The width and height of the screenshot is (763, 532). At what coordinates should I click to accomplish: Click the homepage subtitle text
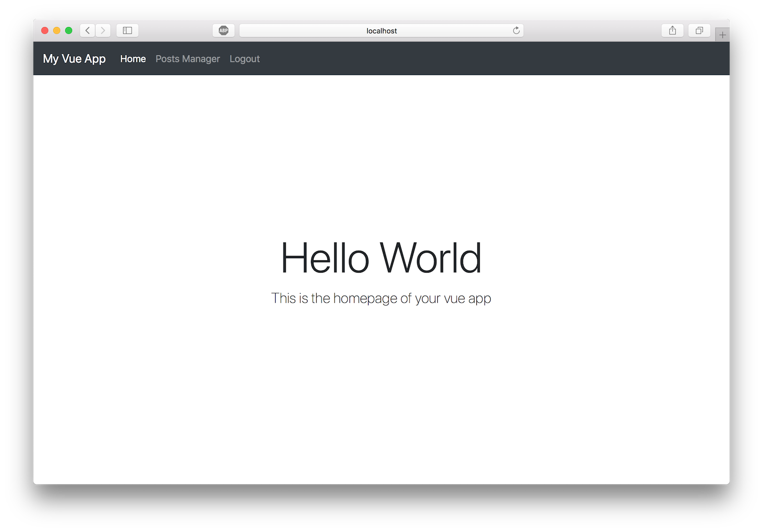(381, 298)
